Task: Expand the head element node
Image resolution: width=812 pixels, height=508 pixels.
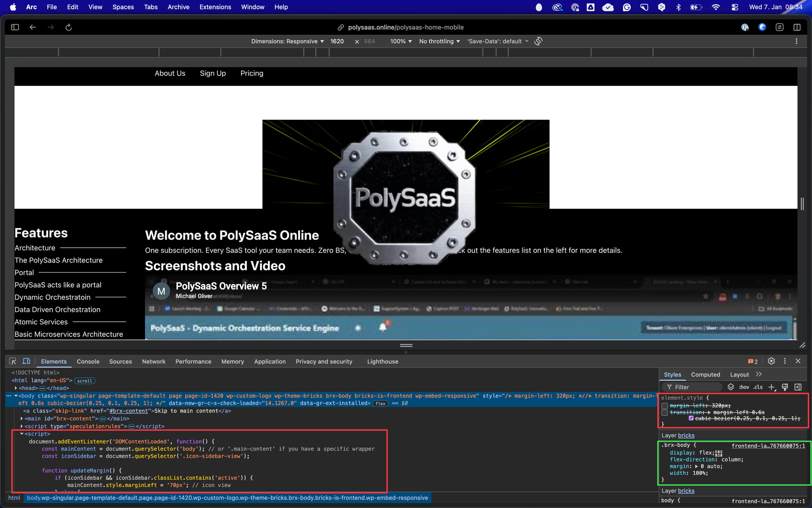Action: 16,388
